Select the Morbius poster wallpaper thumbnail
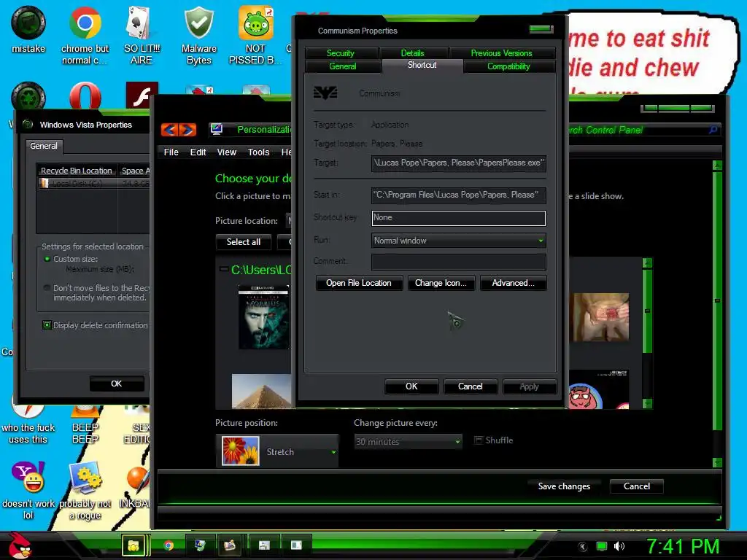The height and width of the screenshot is (560, 747). pos(263,317)
